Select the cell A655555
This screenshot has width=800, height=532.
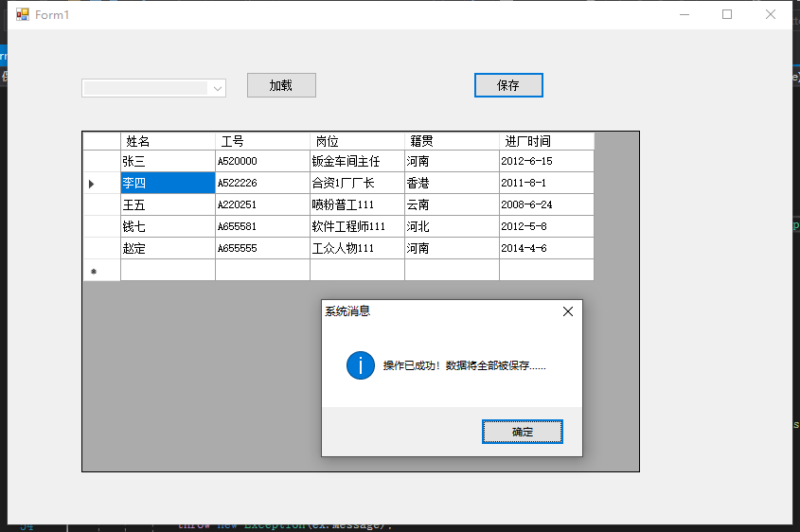[x=262, y=248]
